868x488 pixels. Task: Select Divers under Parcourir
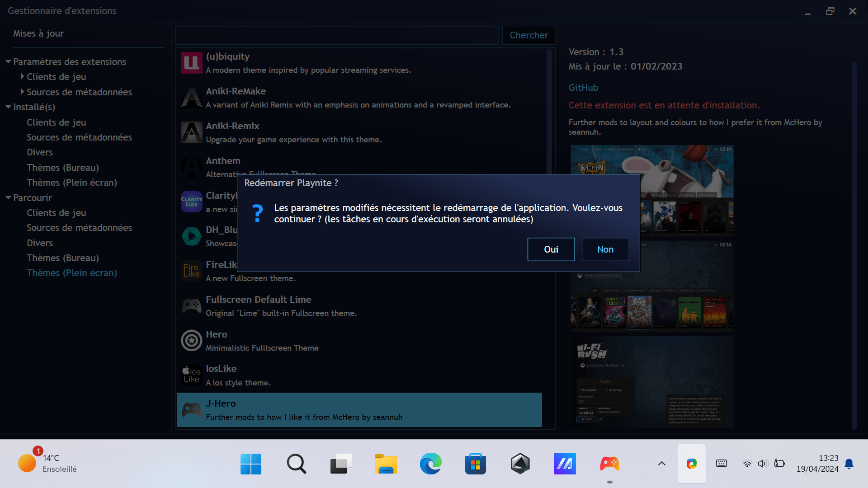[x=40, y=243]
